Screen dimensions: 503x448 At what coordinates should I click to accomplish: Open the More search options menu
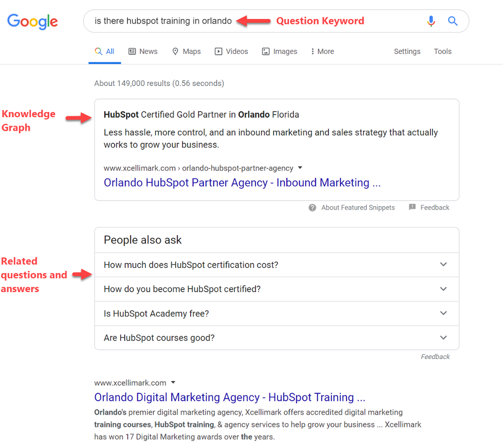pyautogui.click(x=322, y=52)
